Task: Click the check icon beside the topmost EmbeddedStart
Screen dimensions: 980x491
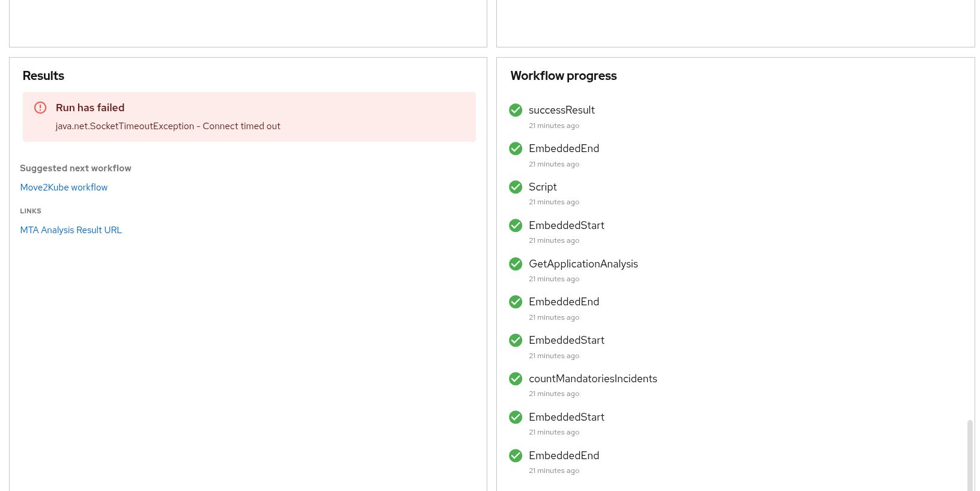Action: (x=516, y=225)
